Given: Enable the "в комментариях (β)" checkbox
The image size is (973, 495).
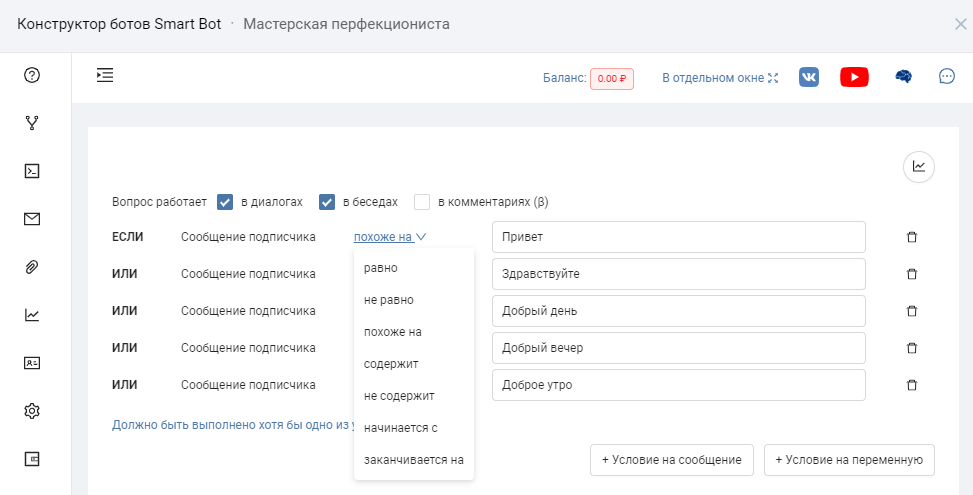Looking at the screenshot, I should tap(422, 202).
